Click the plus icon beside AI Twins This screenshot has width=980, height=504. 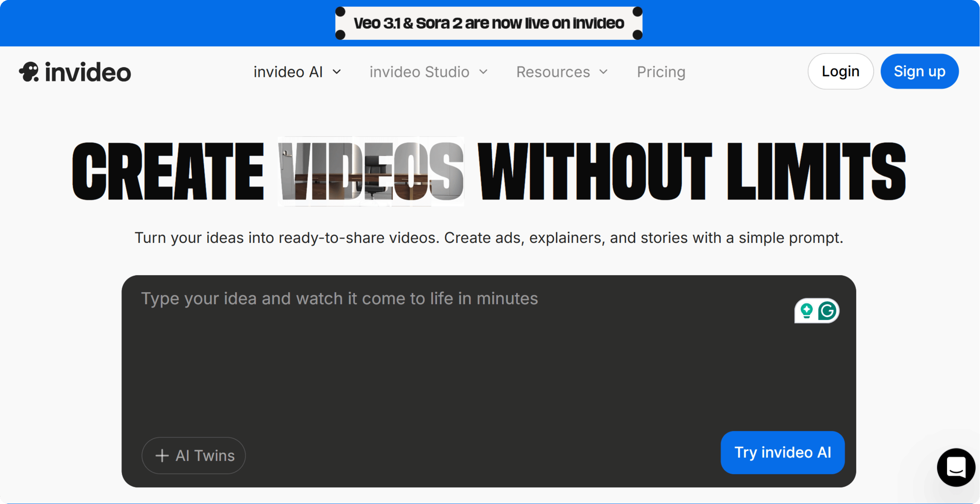pyautogui.click(x=162, y=456)
